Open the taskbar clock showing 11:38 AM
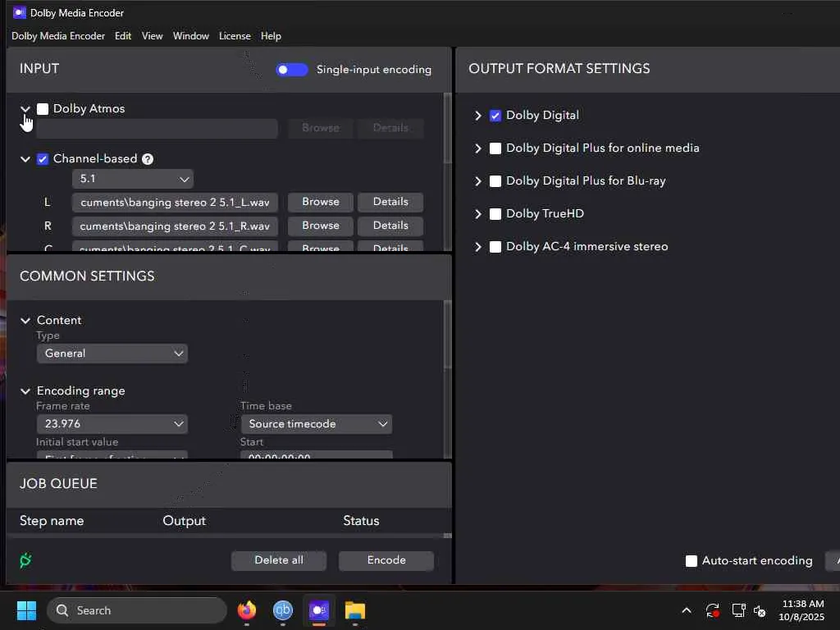Image resolution: width=840 pixels, height=630 pixels. (801, 610)
